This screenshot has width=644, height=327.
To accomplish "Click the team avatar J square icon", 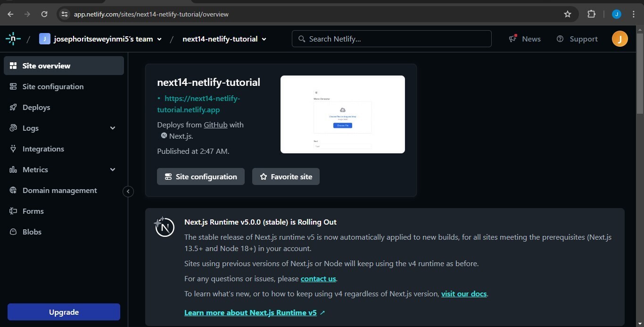I will (45, 39).
